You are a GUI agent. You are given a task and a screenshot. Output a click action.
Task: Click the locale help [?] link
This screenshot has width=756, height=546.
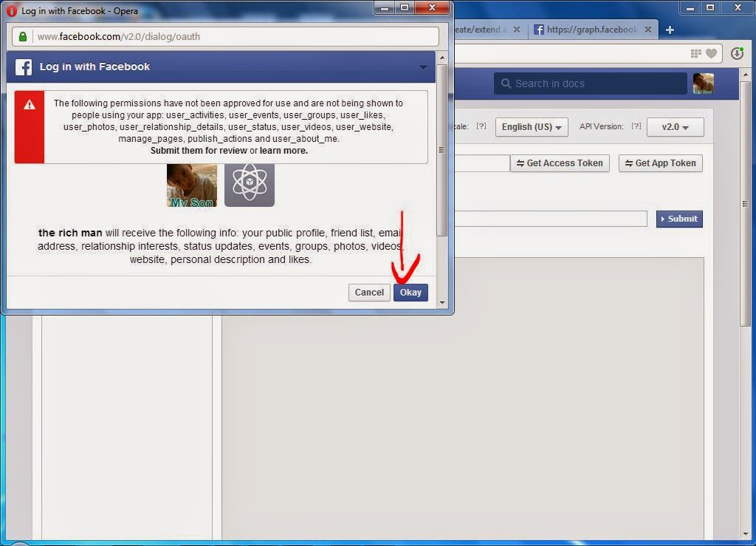pos(481,126)
